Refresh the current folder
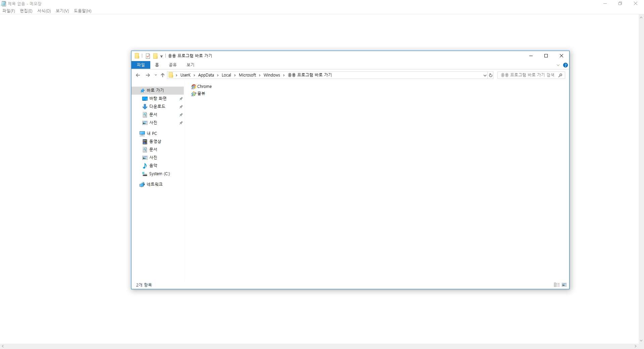The height and width of the screenshot is (349, 644). tap(491, 75)
